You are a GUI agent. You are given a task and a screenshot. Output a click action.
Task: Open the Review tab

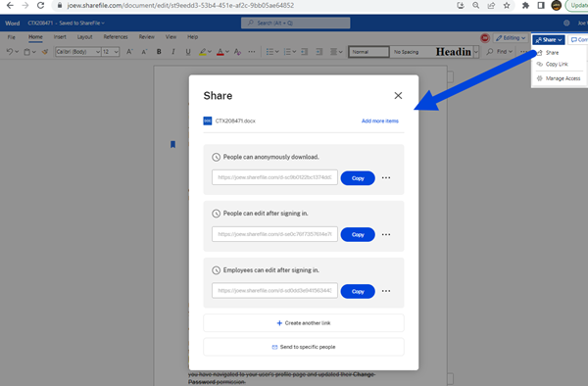147,37
